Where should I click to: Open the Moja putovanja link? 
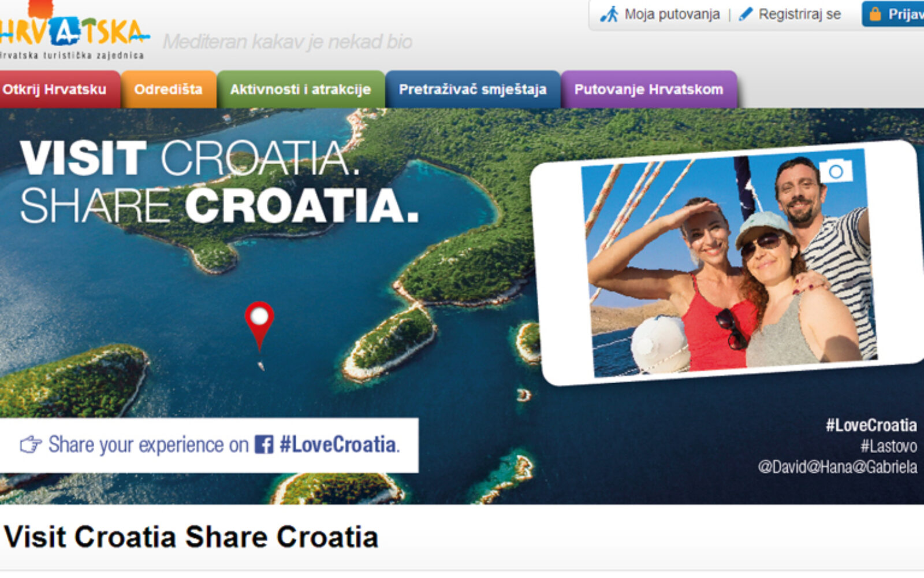tap(672, 14)
